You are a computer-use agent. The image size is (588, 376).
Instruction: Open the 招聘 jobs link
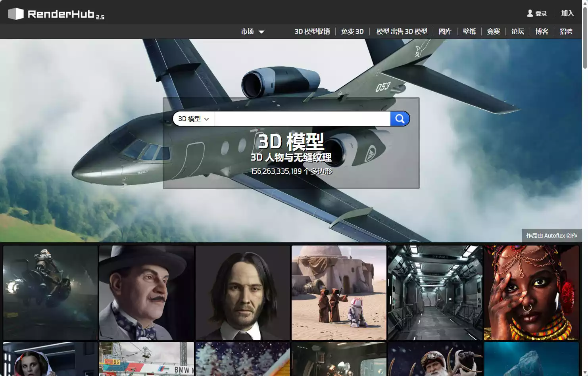pos(566,31)
